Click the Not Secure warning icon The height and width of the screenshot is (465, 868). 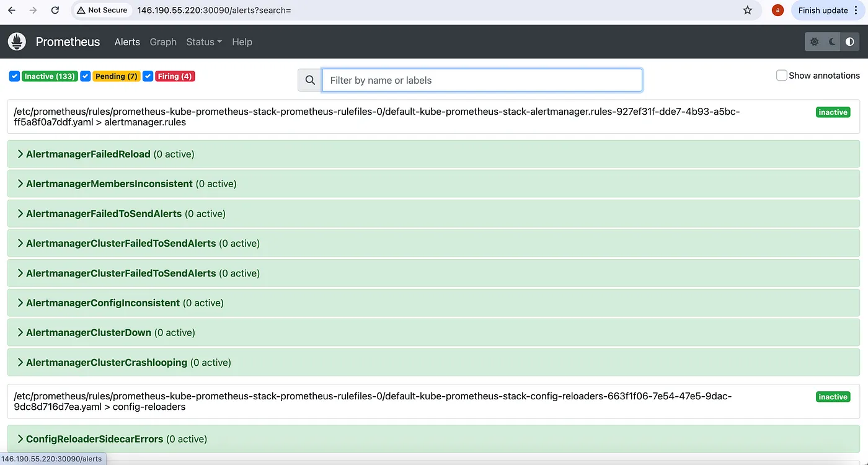point(81,10)
